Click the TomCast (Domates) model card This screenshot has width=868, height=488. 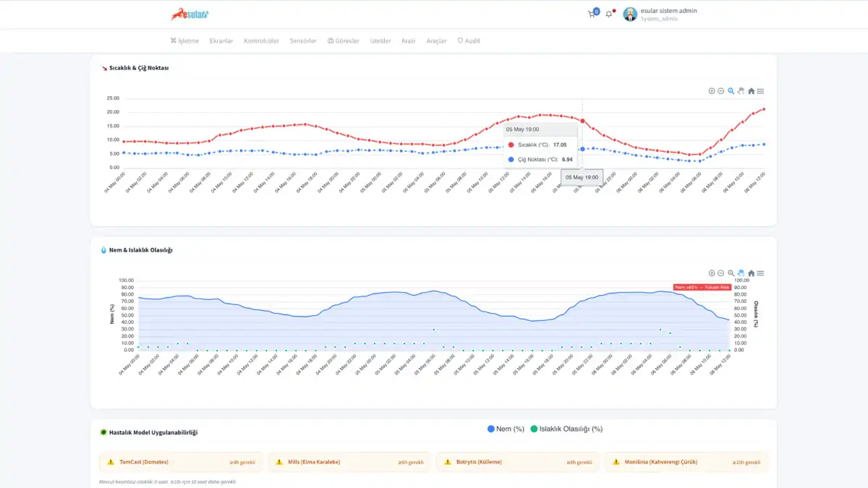[181, 462]
